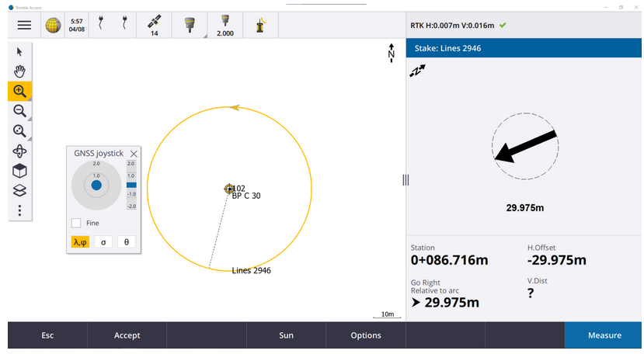Activate the Orbit tool
The height and width of the screenshot is (354, 644).
(19, 151)
